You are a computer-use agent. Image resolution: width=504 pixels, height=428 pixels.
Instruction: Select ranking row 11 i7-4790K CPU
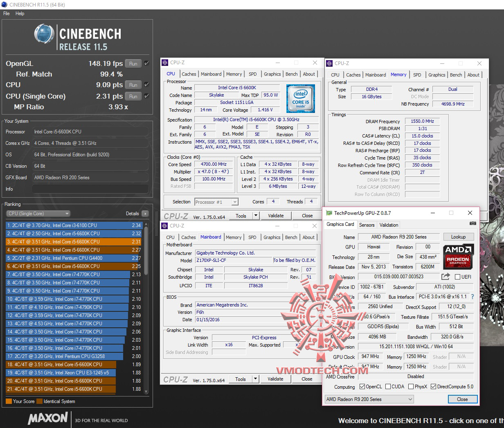click(x=74, y=307)
